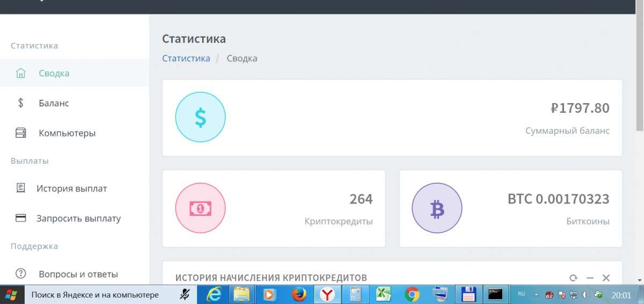Click the muted microphone icon in taskbar
Screen dimensions: 644x304
coord(185,294)
